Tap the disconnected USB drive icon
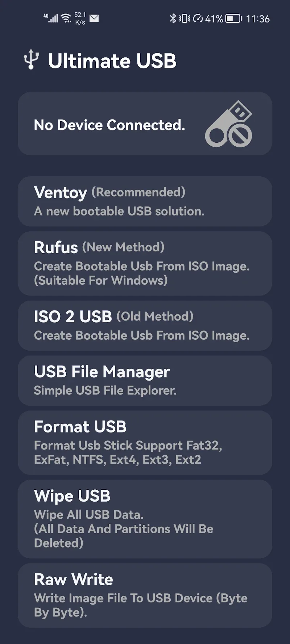The width and height of the screenshot is (290, 644). (229, 124)
